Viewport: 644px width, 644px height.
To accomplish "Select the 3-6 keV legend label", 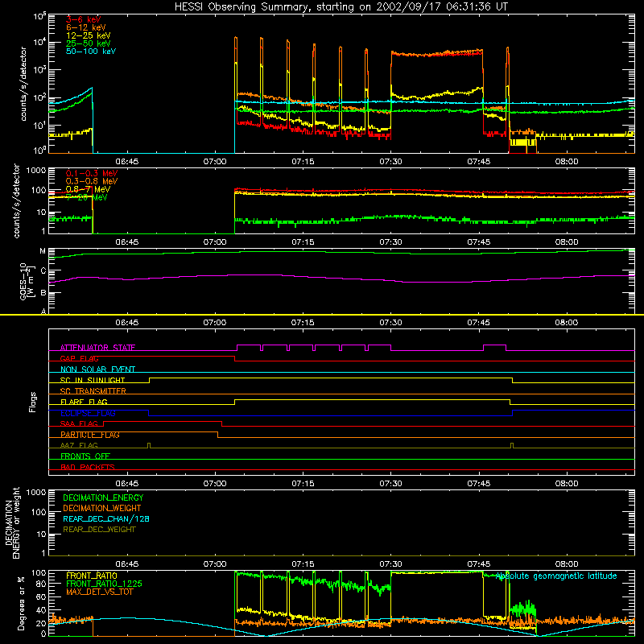I will [83, 19].
